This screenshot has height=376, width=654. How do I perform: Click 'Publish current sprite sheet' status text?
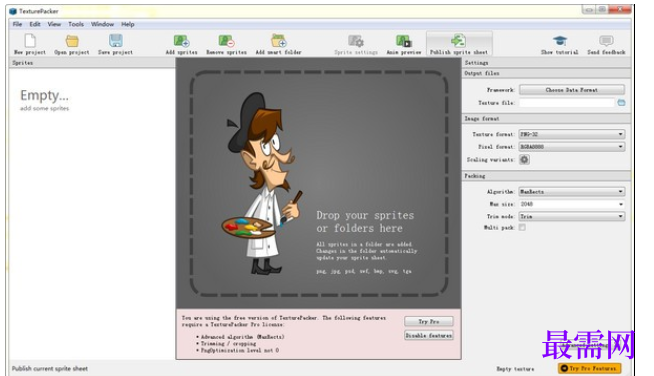point(50,368)
